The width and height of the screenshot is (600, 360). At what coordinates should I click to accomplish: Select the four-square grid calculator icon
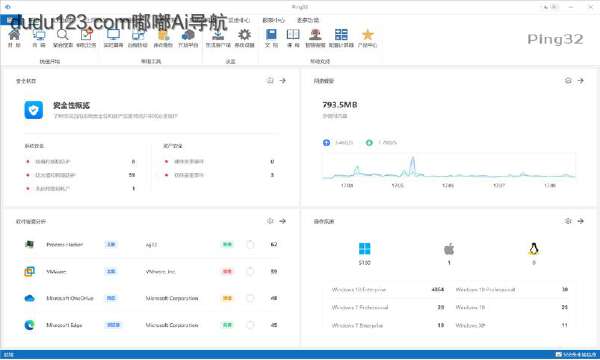341,34
